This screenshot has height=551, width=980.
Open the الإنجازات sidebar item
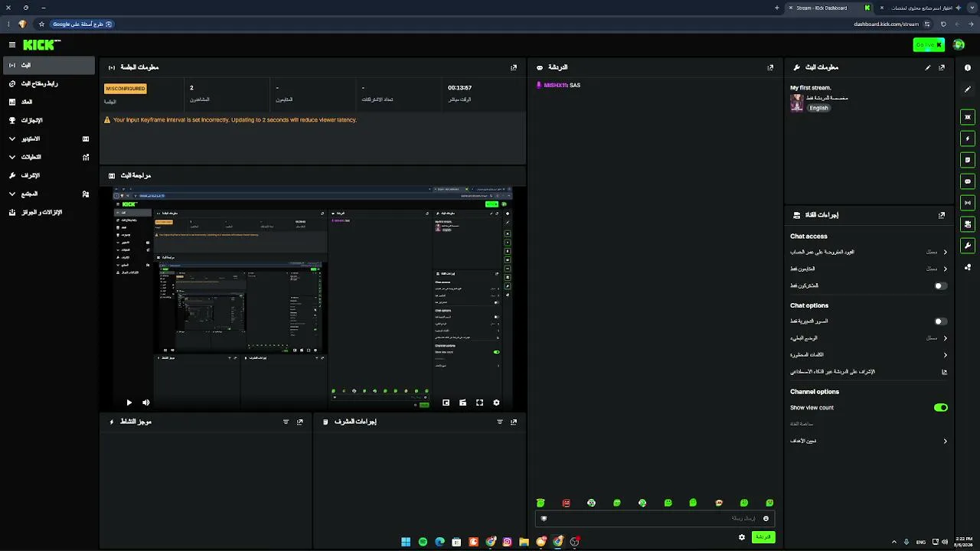[49, 120]
